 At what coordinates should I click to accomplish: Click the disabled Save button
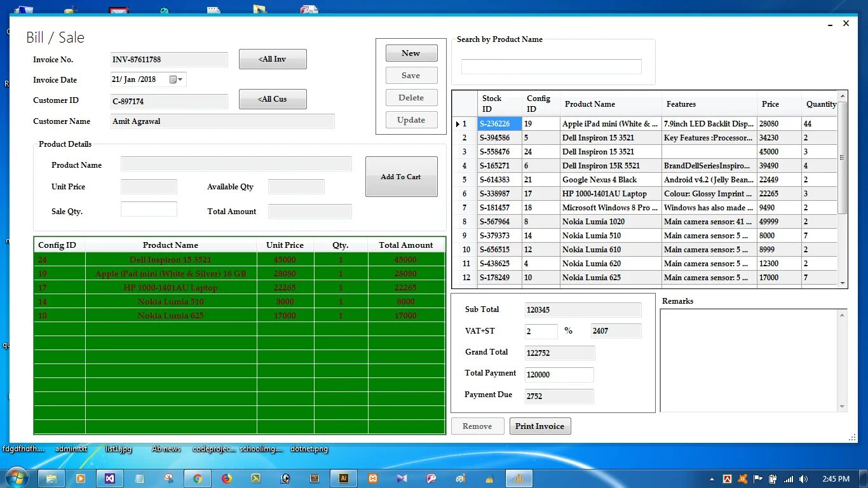[411, 76]
